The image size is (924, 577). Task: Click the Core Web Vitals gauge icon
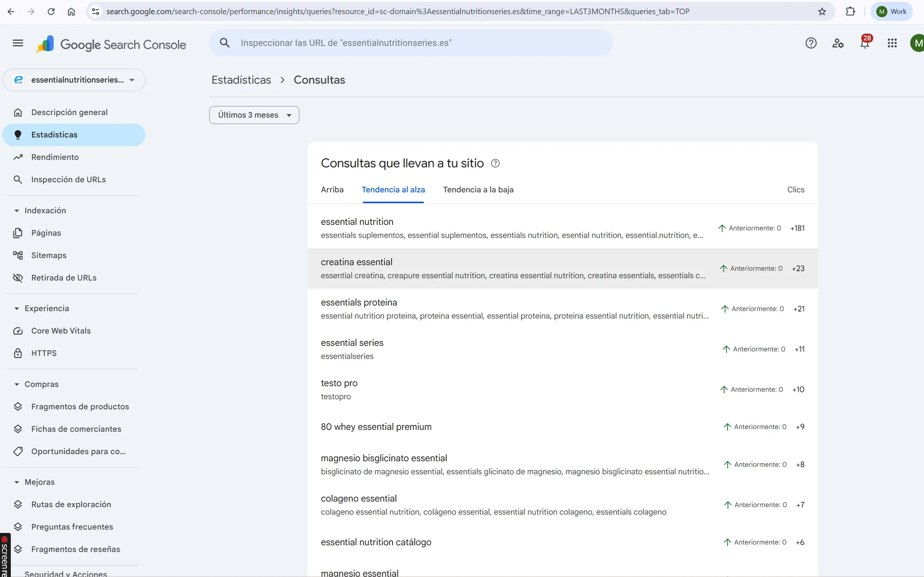tap(18, 331)
